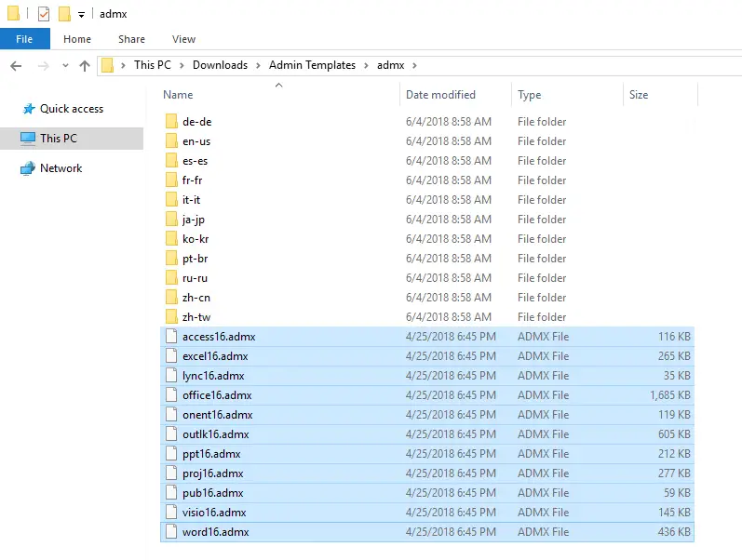This screenshot has height=560, width=742.
Task: Select Network in navigation pane
Action: pos(61,167)
